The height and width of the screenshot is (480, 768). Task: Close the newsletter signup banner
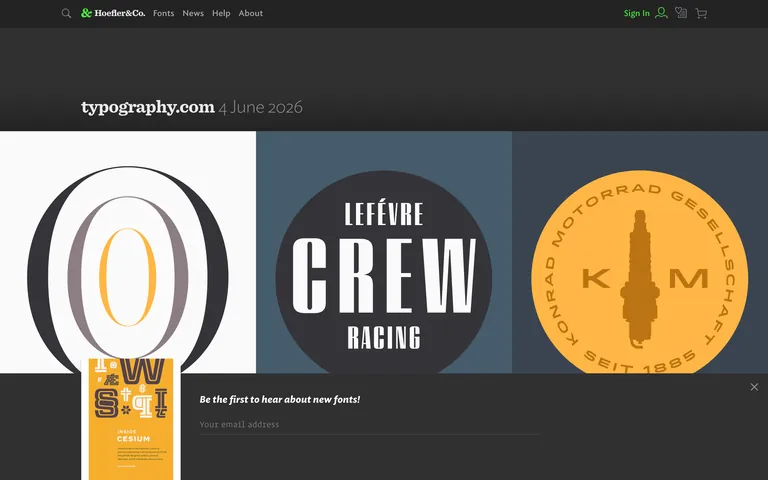[x=754, y=387]
